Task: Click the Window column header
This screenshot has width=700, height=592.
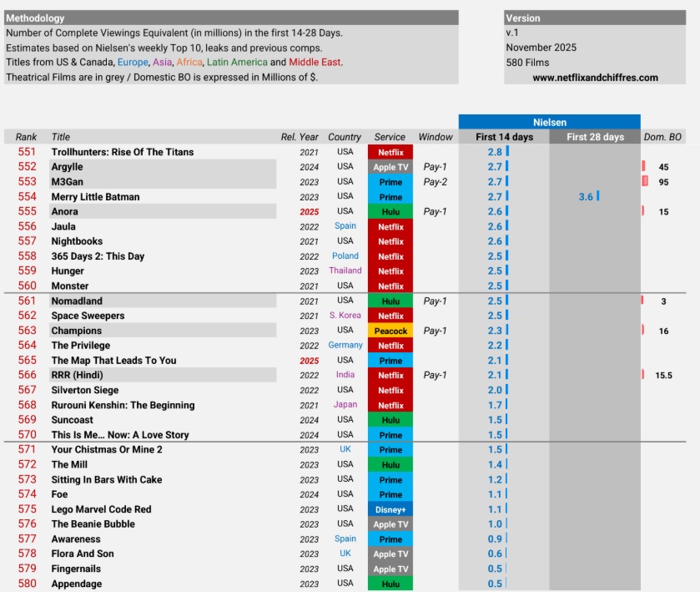Action: click(x=436, y=137)
